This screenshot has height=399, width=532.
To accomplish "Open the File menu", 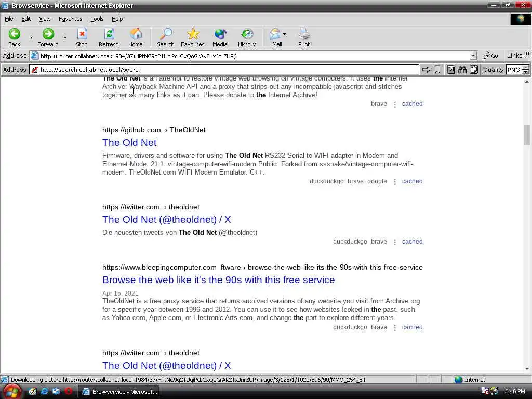I will (x=9, y=19).
